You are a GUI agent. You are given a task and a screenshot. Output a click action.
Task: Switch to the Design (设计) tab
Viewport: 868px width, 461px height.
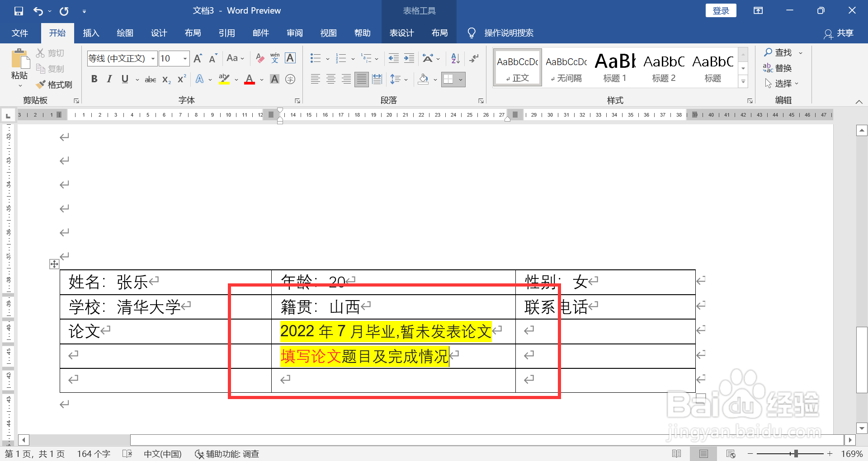(x=159, y=33)
